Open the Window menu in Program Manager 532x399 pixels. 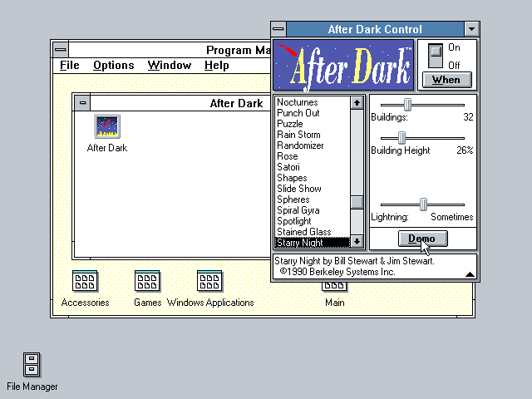(x=169, y=65)
